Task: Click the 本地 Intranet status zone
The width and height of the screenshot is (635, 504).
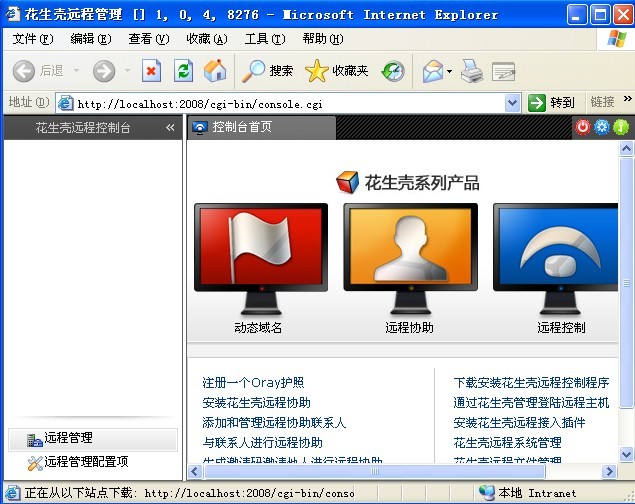Action: tap(528, 493)
